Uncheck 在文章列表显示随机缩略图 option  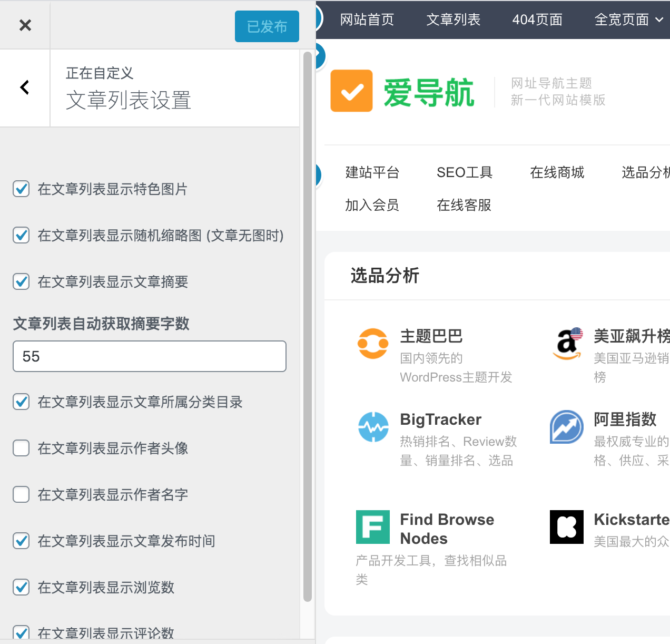[21, 235]
